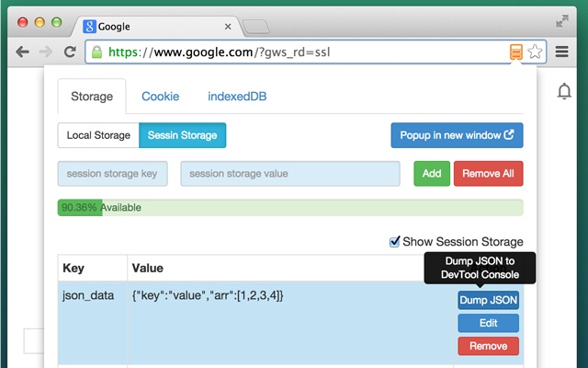588x368 pixels.
Task: Switch to the indexedDB tab
Action: 237,96
